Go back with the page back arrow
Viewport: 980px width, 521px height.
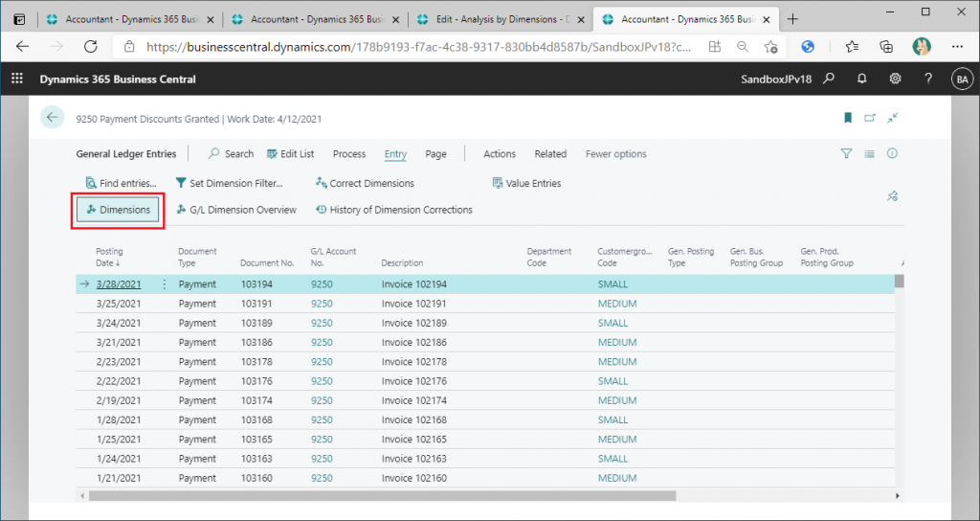point(53,118)
